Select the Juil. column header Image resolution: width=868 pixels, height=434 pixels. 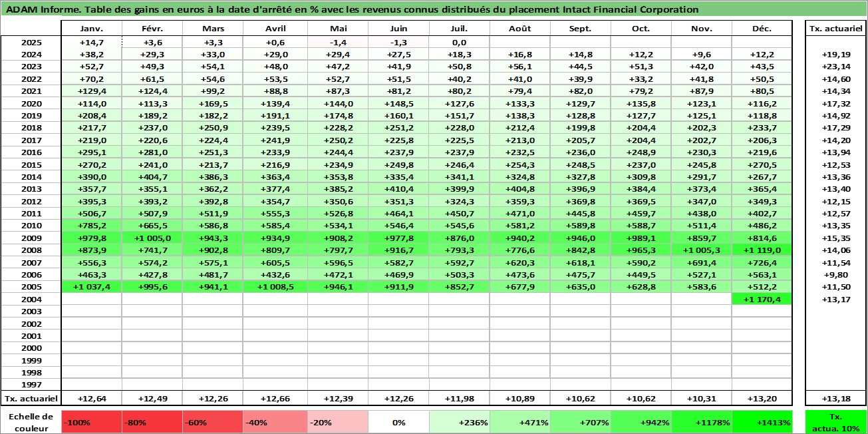tap(459, 29)
